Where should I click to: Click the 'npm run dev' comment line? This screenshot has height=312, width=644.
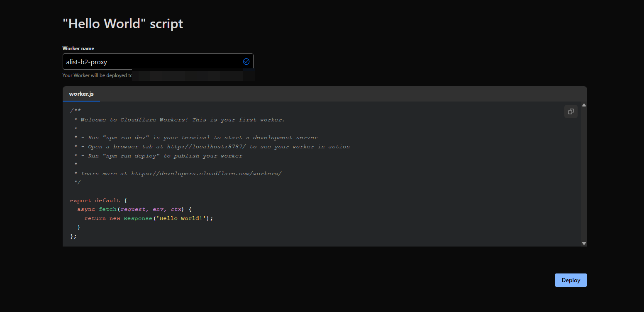coord(195,138)
